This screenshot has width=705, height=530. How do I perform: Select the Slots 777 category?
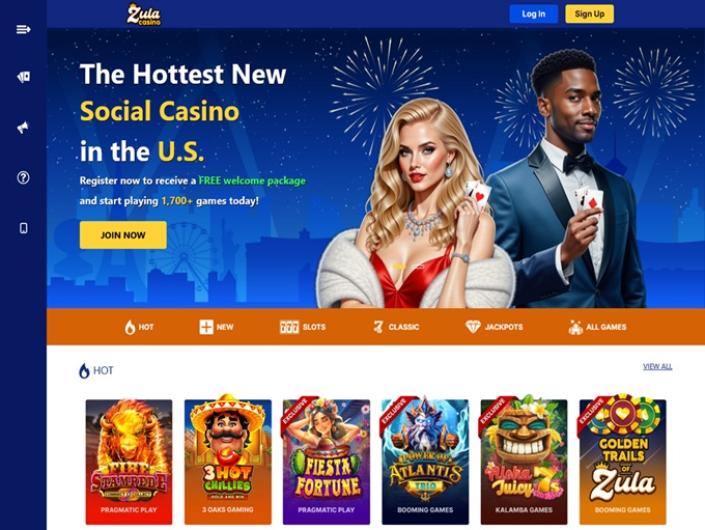coord(303,327)
